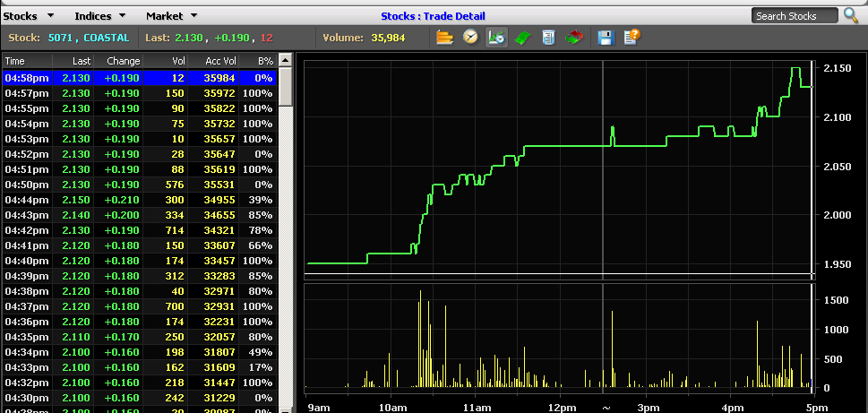
Task: Click the clock icon in the toolbar
Action: click(470, 38)
